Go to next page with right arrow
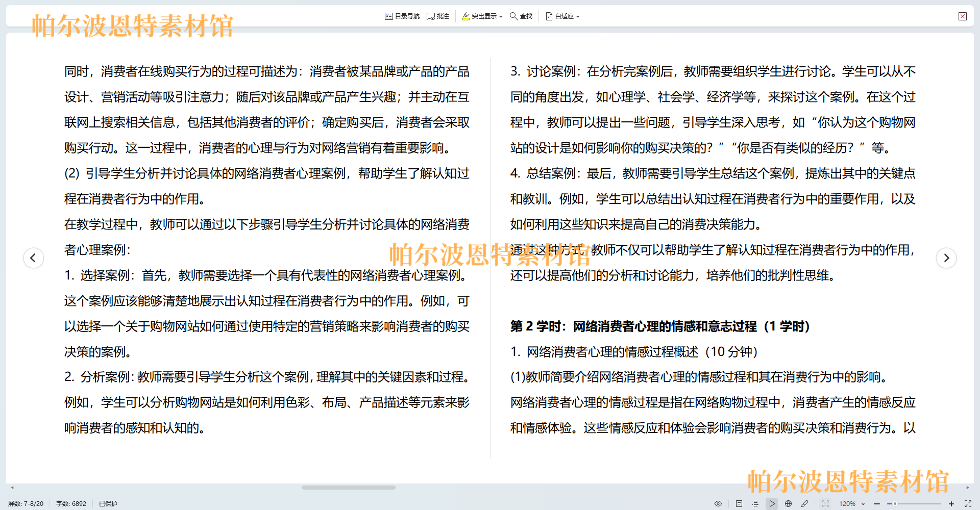Image resolution: width=980 pixels, height=510 pixels. pos(946,258)
